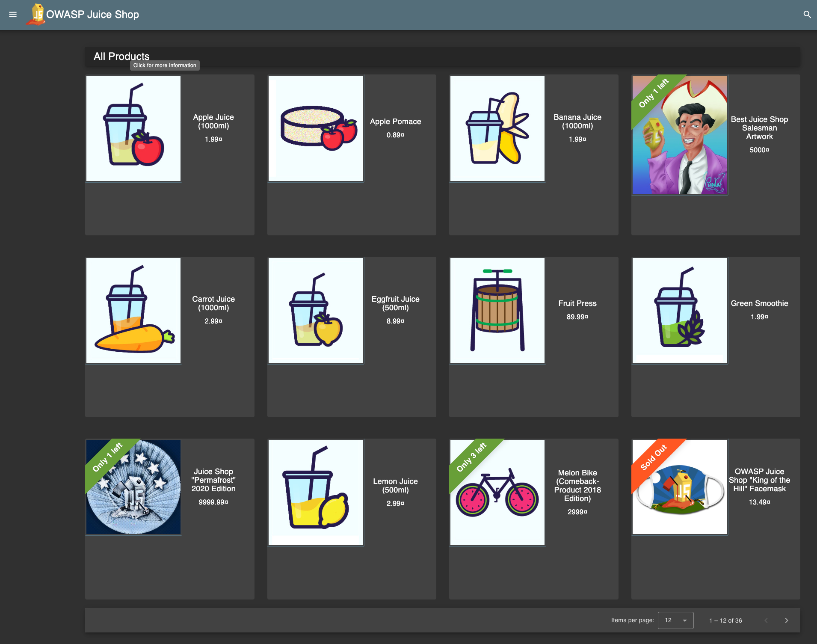Image resolution: width=817 pixels, height=644 pixels.
Task: Click the Eggfruit Juice (500ml) name
Action: point(395,303)
